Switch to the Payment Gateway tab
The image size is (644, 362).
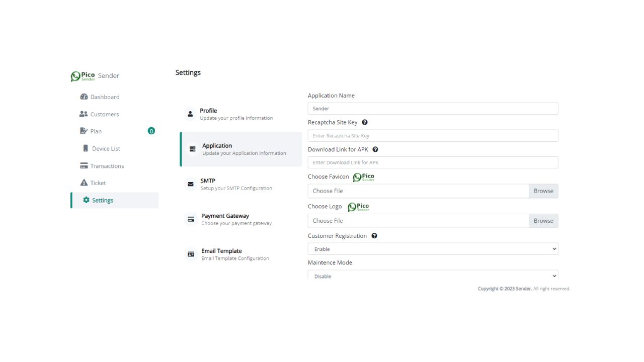click(236, 219)
